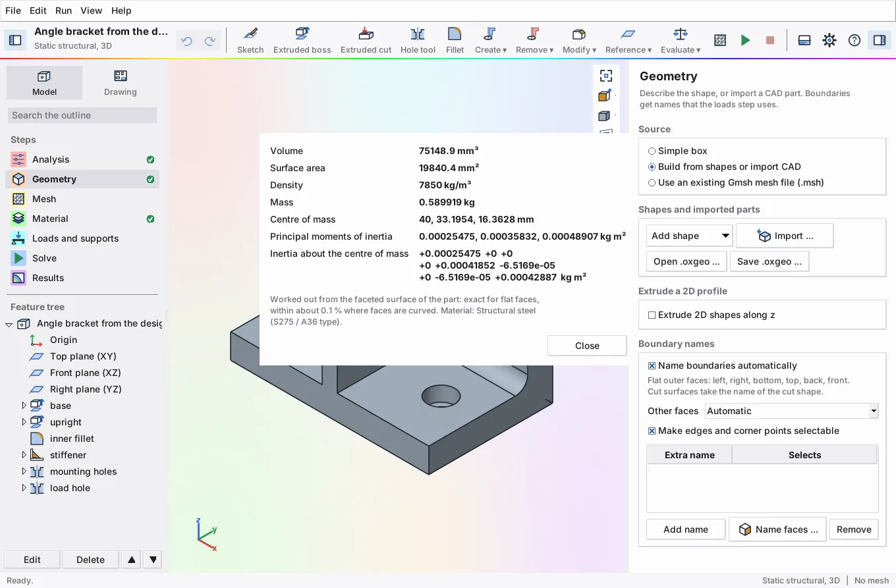Select Build from shapes or import CAD
896x588 pixels.
point(724,167)
